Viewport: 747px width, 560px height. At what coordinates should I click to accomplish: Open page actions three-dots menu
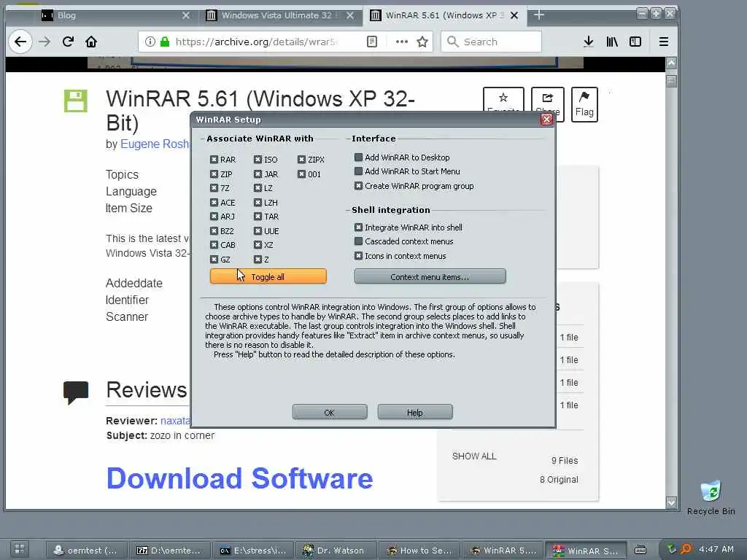[x=402, y=42]
